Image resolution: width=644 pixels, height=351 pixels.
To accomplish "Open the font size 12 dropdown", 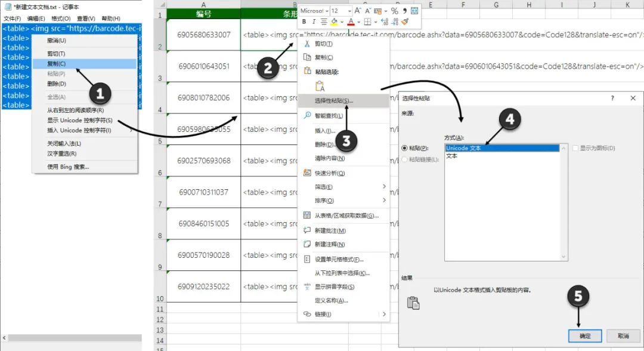I will [x=349, y=11].
